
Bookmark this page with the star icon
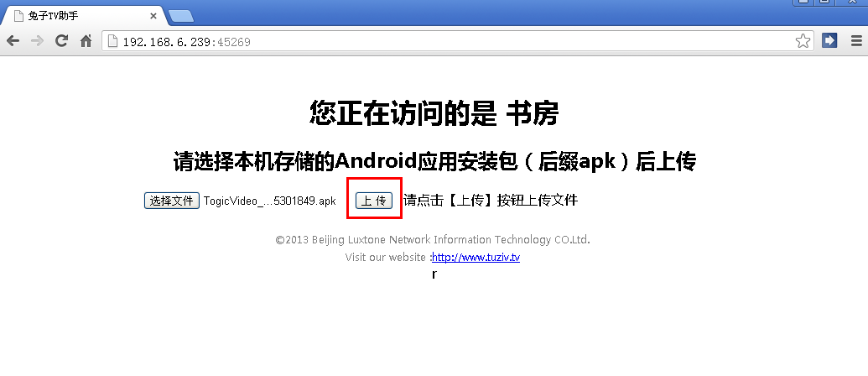pyautogui.click(x=803, y=41)
